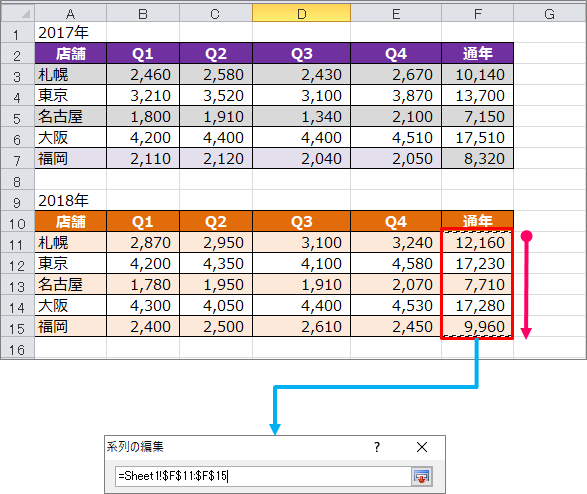This screenshot has width=587, height=494.
Task: Click cell with value 8,320
Action: (478, 158)
